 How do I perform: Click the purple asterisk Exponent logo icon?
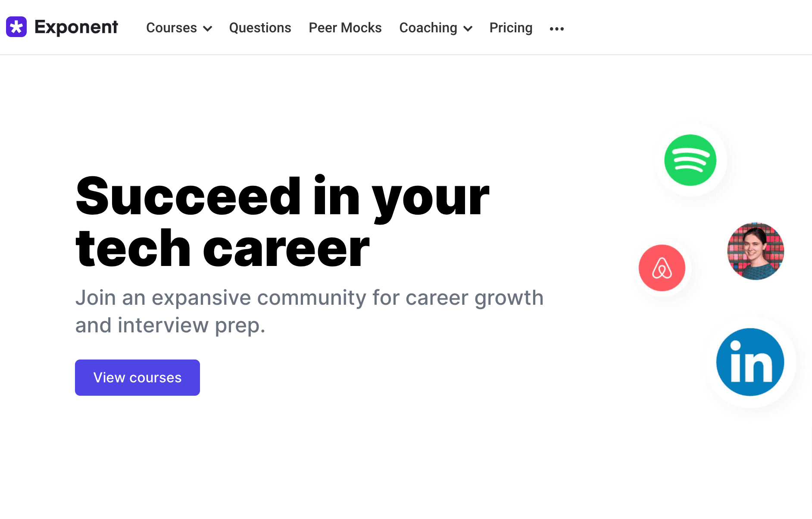(16, 27)
